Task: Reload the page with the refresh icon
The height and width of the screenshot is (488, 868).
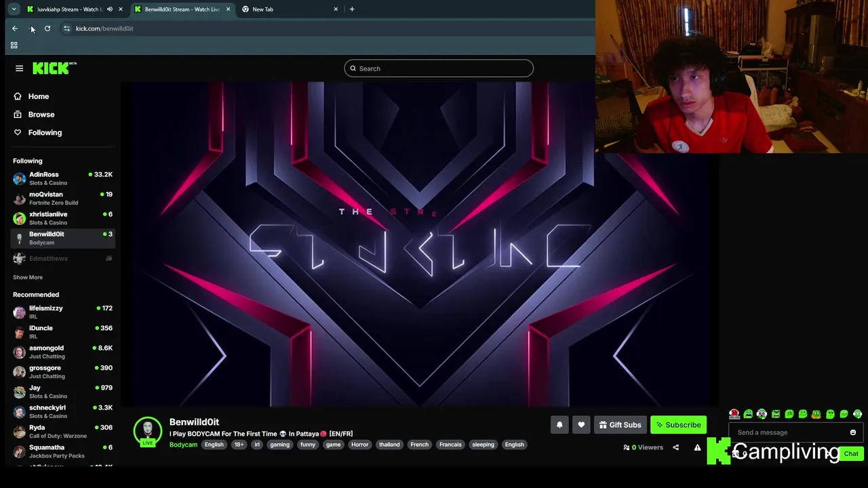Action: (47, 28)
